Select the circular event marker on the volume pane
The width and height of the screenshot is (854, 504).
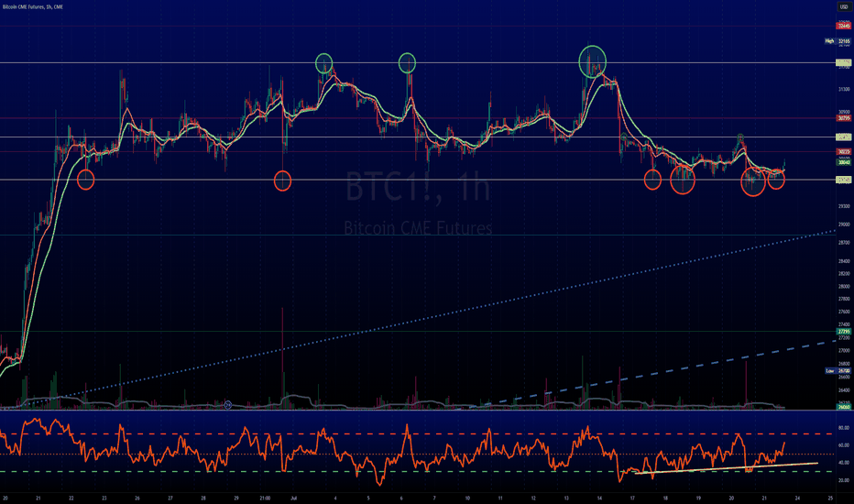(x=228, y=405)
